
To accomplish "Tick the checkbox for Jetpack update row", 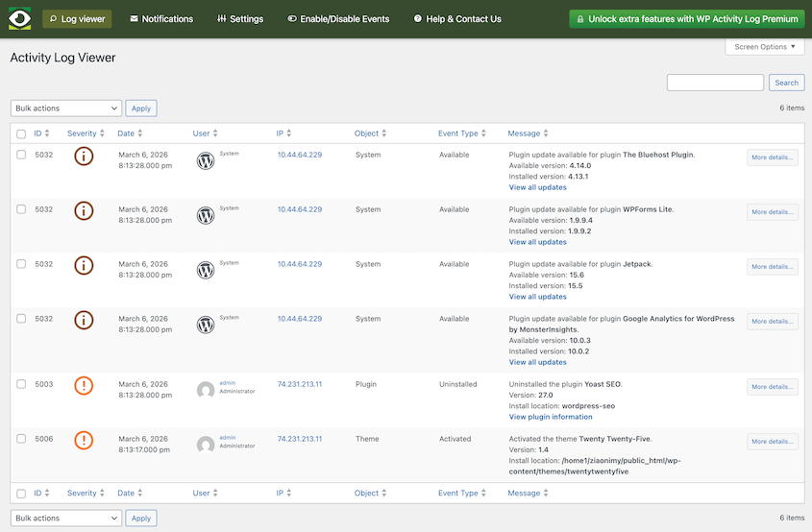I will click(21, 264).
